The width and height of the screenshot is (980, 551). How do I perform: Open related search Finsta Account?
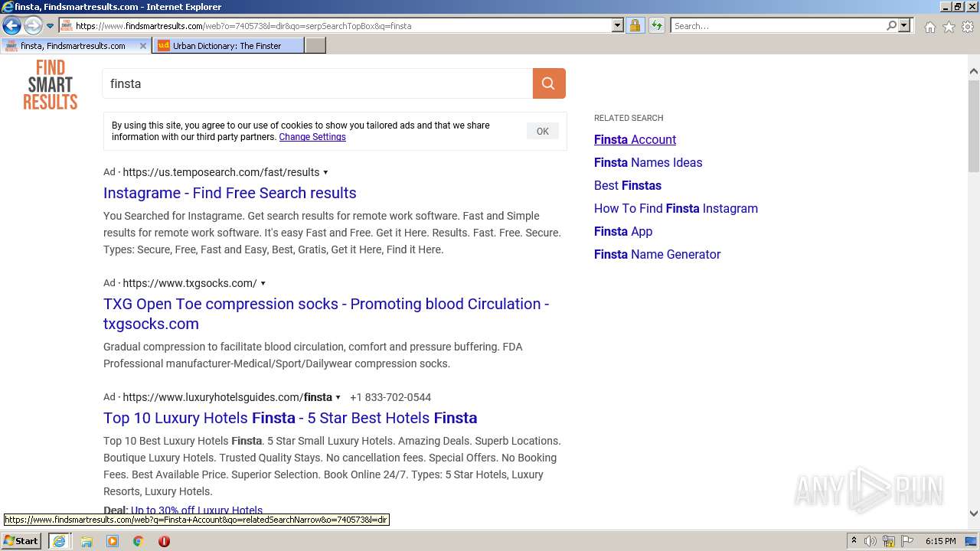(635, 139)
